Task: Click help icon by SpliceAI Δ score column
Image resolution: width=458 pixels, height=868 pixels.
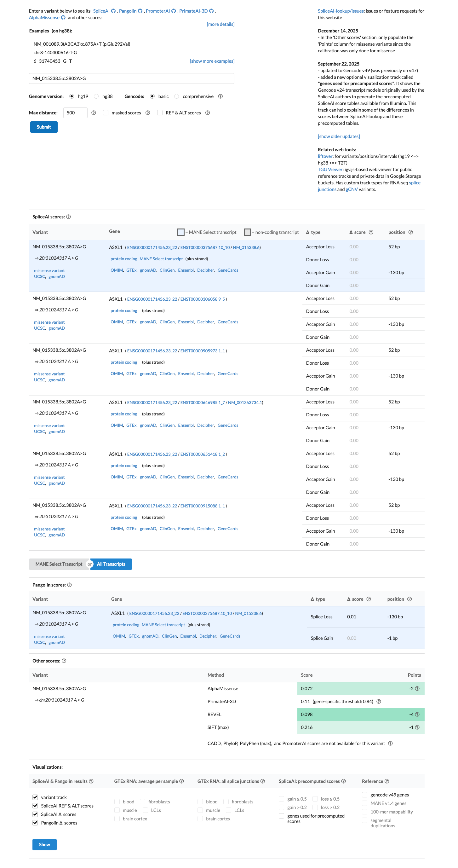Action: coord(371,232)
